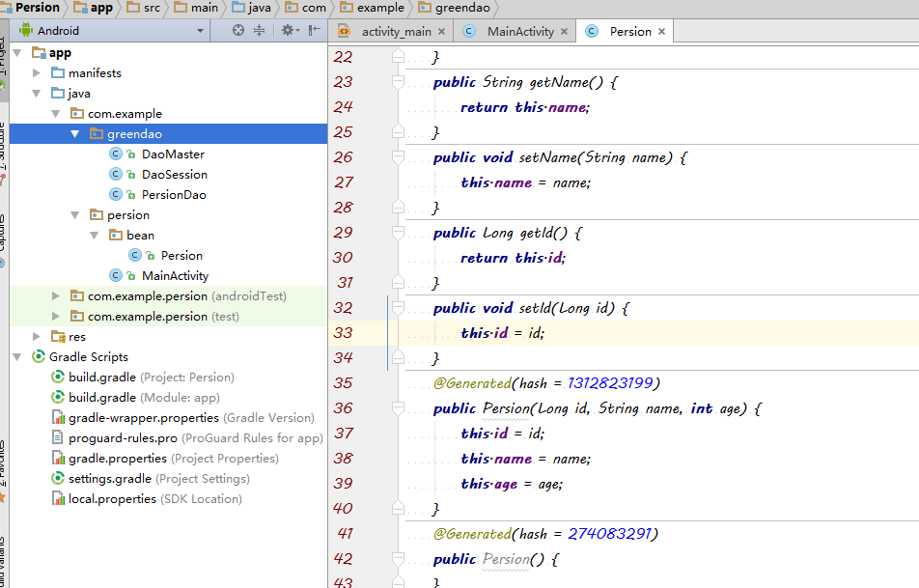919x588 pixels.
Task: Select PersionDao class in project tree
Action: tap(173, 195)
